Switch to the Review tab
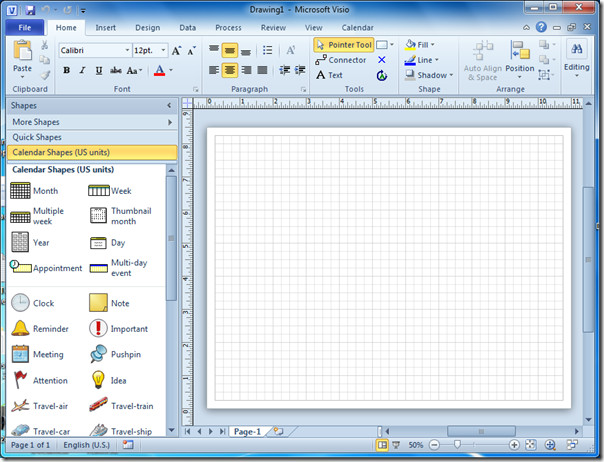 [273, 28]
